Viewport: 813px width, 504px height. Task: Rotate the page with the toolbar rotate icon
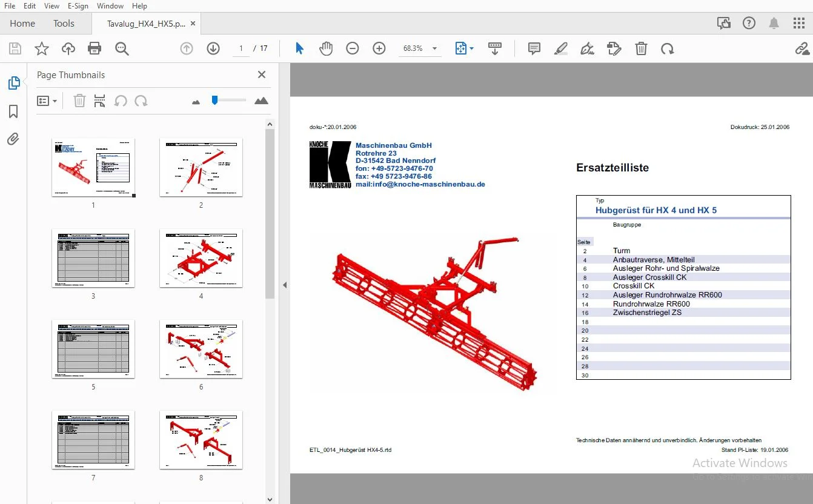point(668,48)
